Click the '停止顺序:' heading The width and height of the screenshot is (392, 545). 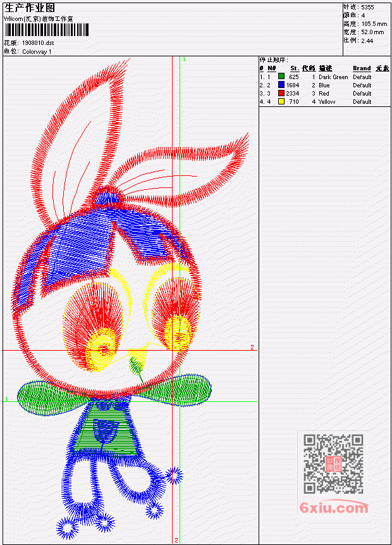(274, 60)
